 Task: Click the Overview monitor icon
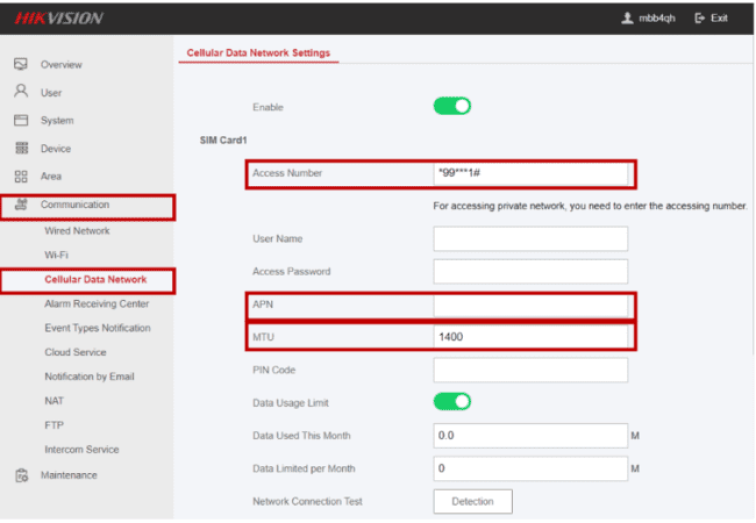click(x=20, y=64)
